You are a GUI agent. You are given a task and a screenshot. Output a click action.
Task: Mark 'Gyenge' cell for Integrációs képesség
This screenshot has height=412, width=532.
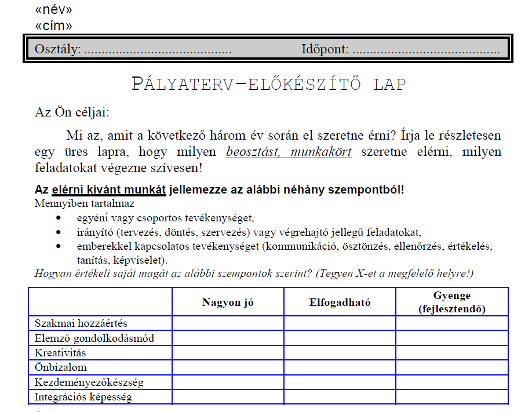pyautogui.click(x=451, y=397)
